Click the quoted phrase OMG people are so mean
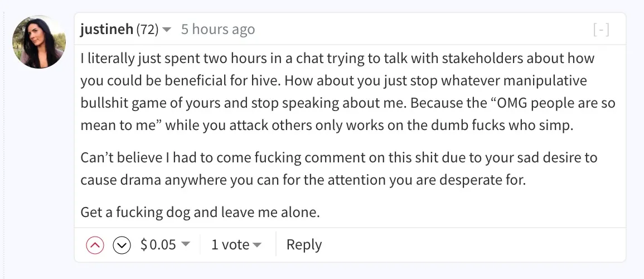Viewport: 644px width, 279px height. click(347, 114)
